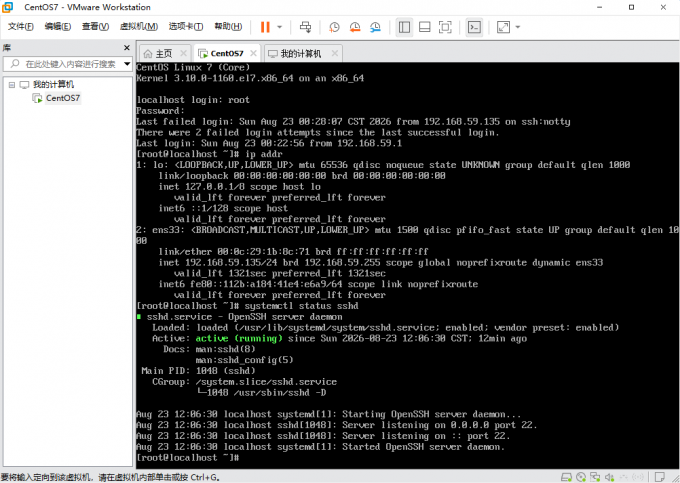
Task: Open the 选项卡(T) menu
Action: 186,26
